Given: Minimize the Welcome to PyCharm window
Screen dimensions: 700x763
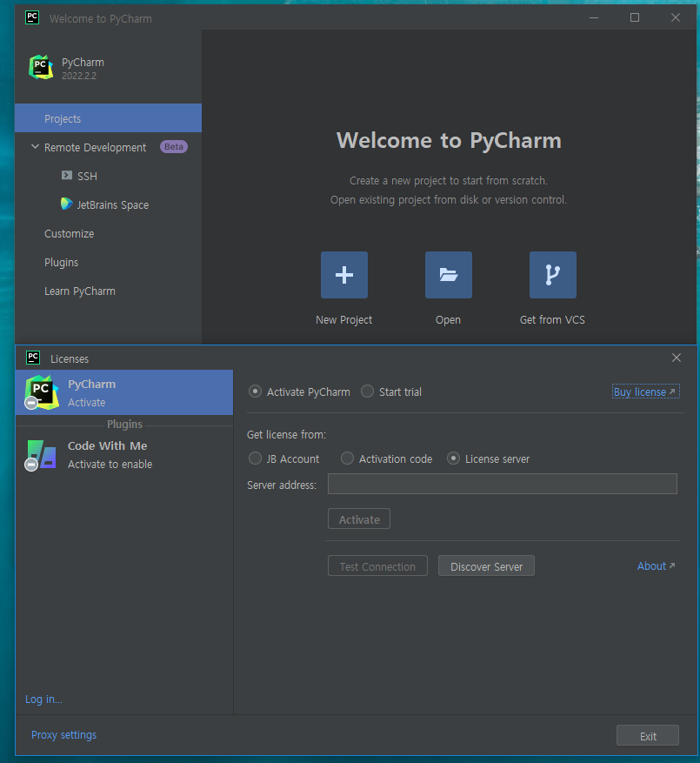Looking at the screenshot, I should click(x=593, y=17).
